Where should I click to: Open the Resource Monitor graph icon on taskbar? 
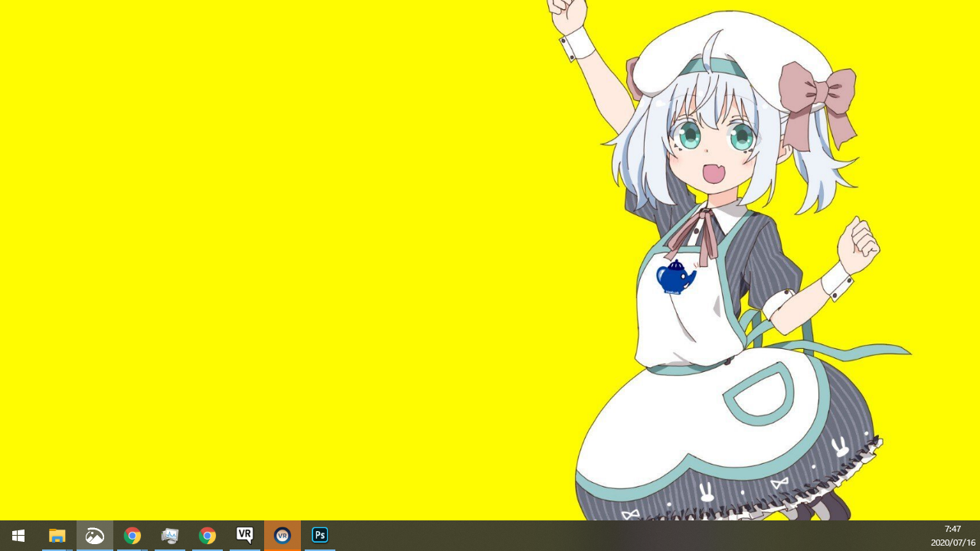coord(170,536)
